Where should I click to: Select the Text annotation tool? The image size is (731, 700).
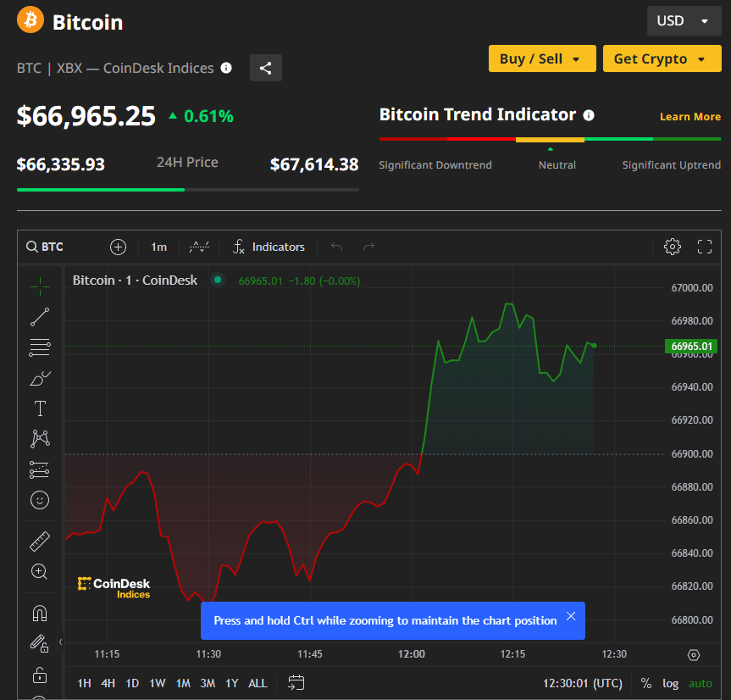[x=40, y=408]
